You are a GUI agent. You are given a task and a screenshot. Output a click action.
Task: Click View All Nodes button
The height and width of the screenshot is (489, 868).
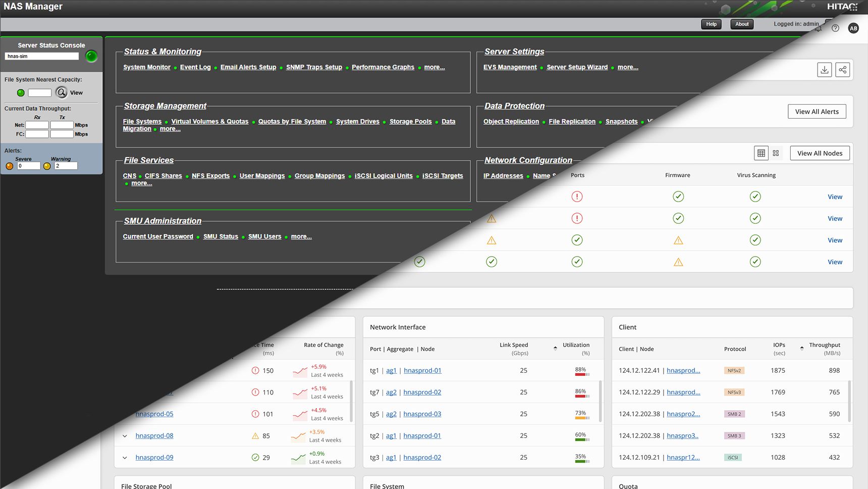(x=820, y=153)
